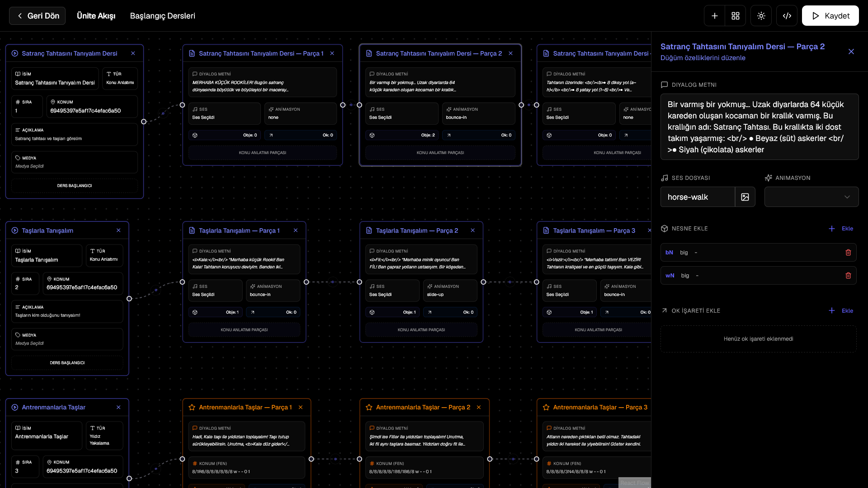Click the star icon on Antrenmanlarla Taşlar — Parça 3
This screenshot has height=488, width=868.
pyautogui.click(x=546, y=408)
